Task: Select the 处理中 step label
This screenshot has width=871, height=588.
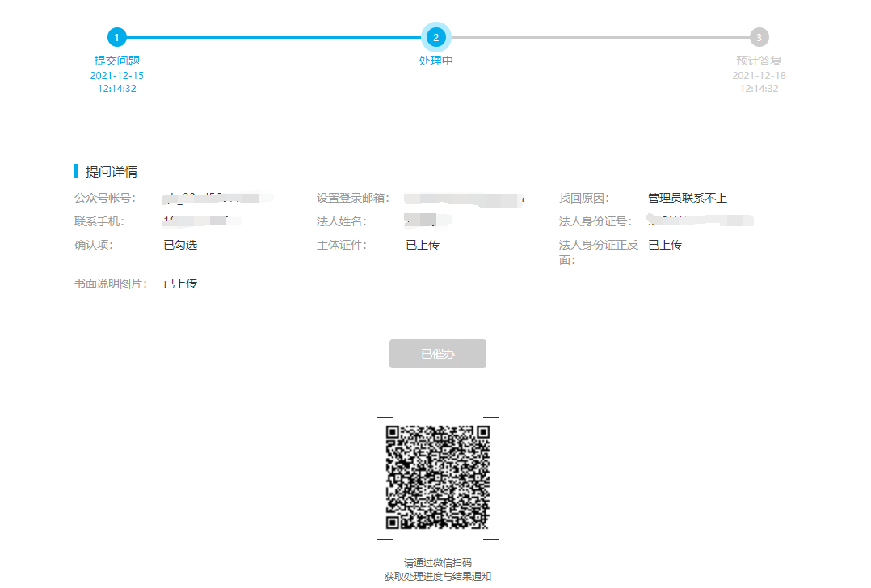Action: pyautogui.click(x=436, y=61)
